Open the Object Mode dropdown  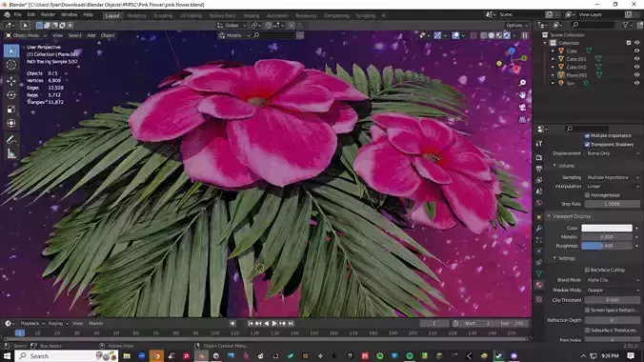26,36
